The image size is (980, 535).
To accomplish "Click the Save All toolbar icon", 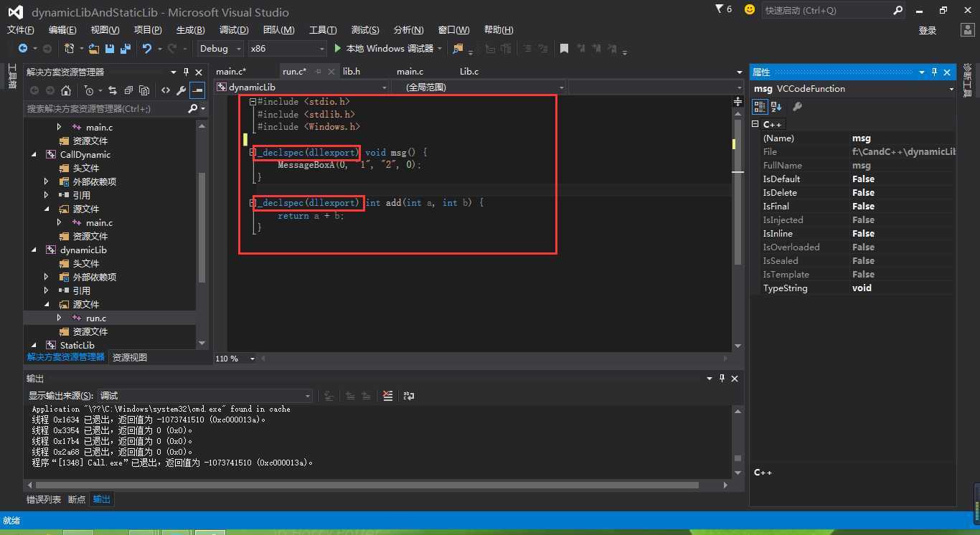I will [126, 48].
